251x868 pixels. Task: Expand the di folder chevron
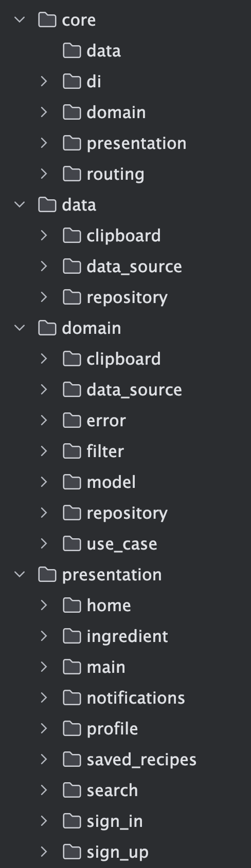pyautogui.click(x=44, y=82)
